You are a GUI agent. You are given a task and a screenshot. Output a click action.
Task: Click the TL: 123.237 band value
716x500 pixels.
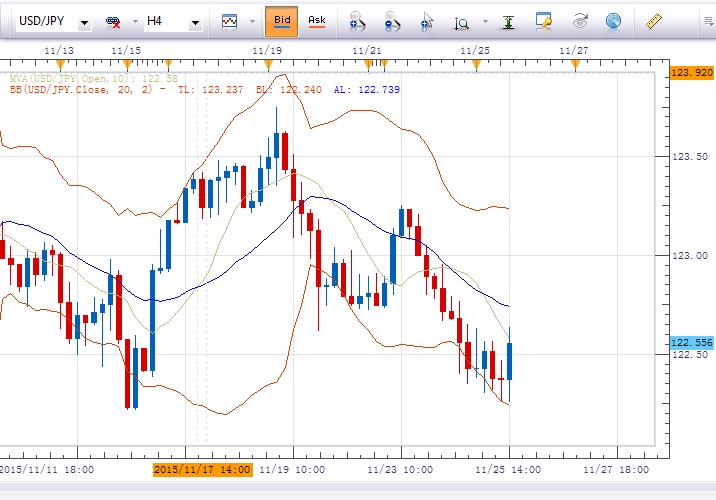(211, 89)
